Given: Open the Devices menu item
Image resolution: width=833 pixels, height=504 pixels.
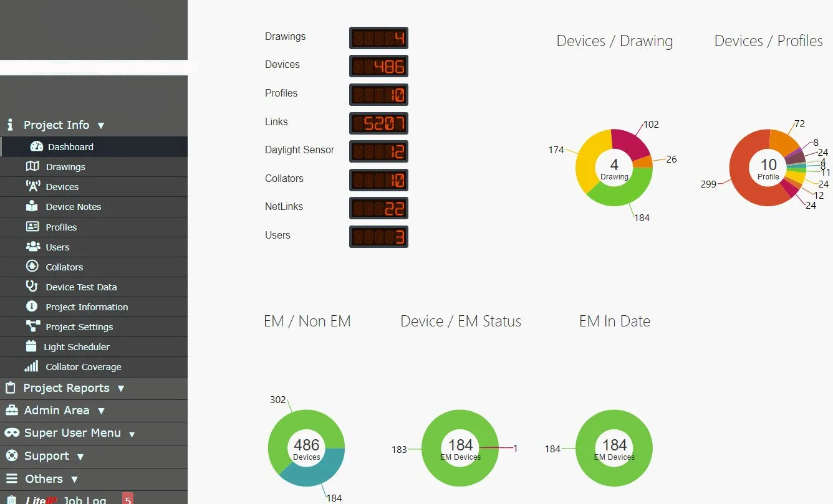Looking at the screenshot, I should [94, 186].
